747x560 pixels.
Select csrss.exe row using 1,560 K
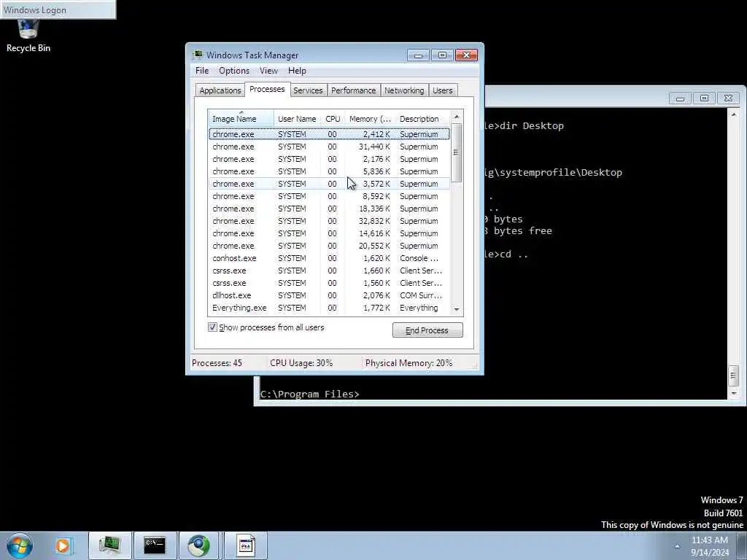click(329, 283)
